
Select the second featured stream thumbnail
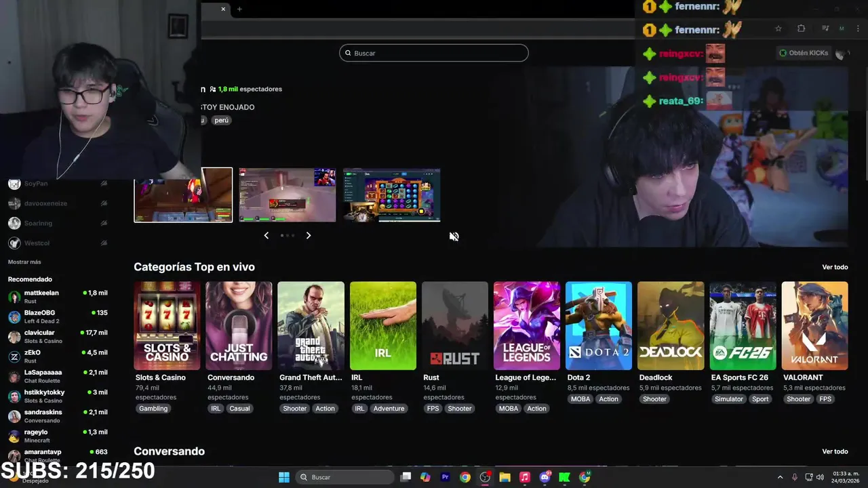coord(288,195)
